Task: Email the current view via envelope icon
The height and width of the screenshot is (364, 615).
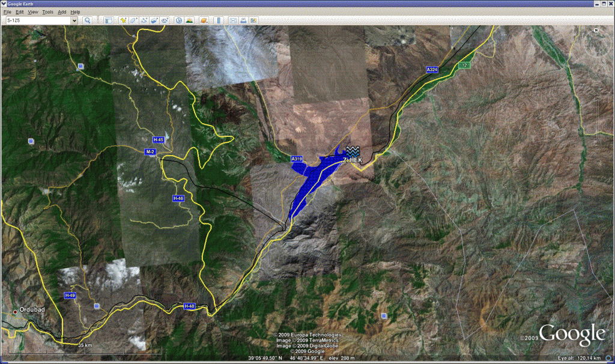Action: [233, 20]
